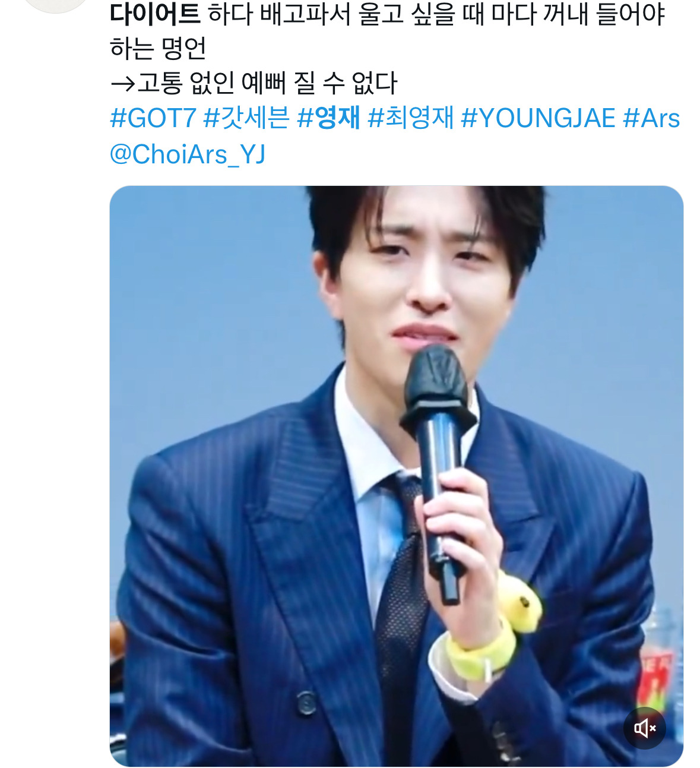Viewport: 700px width, 768px height.
Task: Open the poster's profile avatar
Action: [x=56, y=5]
